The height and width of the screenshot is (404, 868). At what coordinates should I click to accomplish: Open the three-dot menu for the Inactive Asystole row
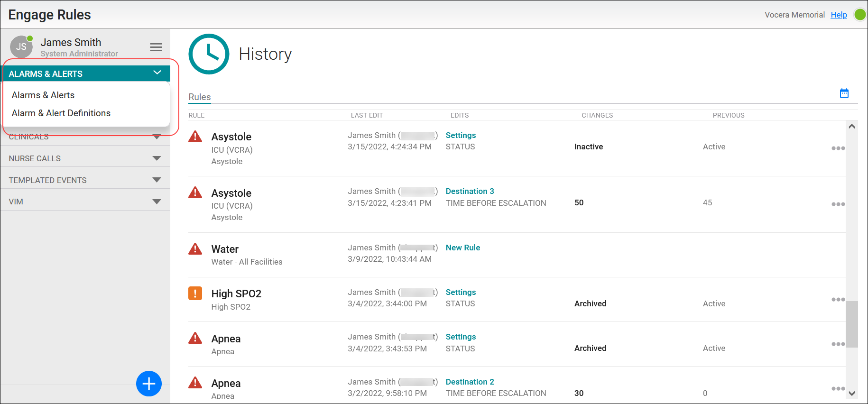838,148
